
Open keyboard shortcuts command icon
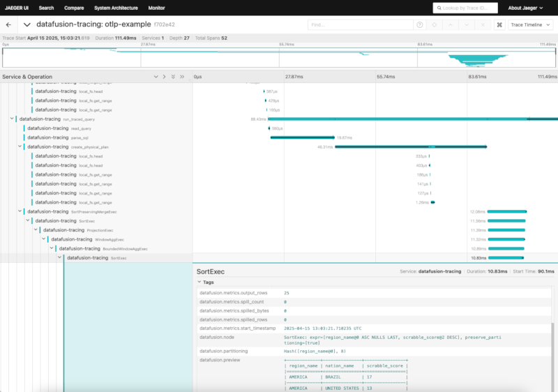pos(499,25)
